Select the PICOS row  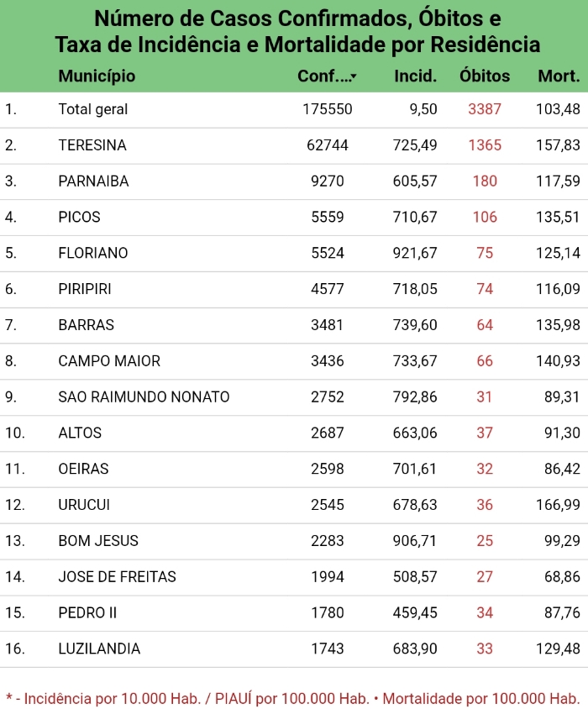[294, 218]
